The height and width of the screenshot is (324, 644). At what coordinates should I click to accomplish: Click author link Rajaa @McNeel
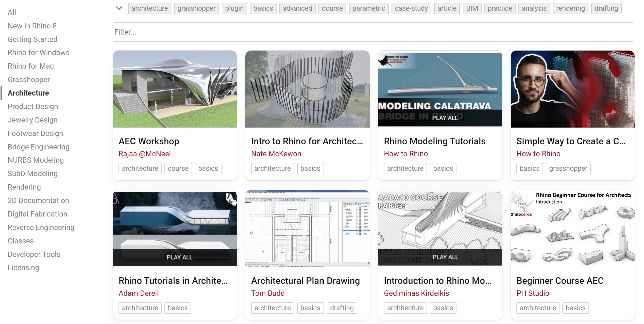click(x=145, y=154)
